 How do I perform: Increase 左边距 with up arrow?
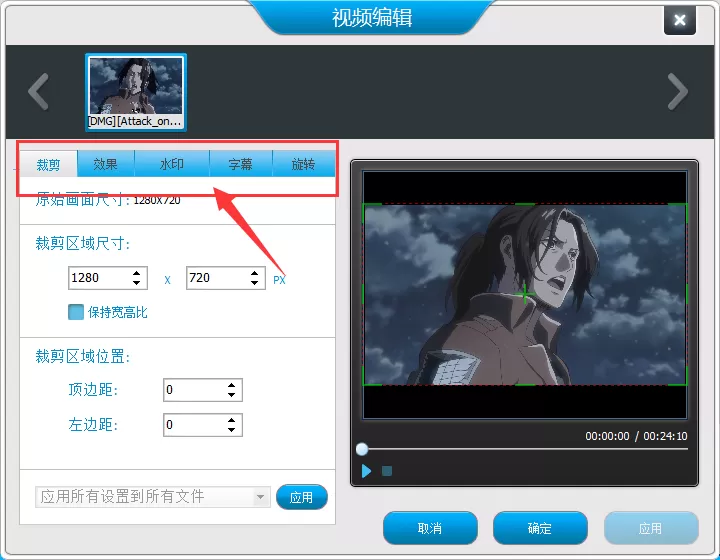[x=231, y=420]
